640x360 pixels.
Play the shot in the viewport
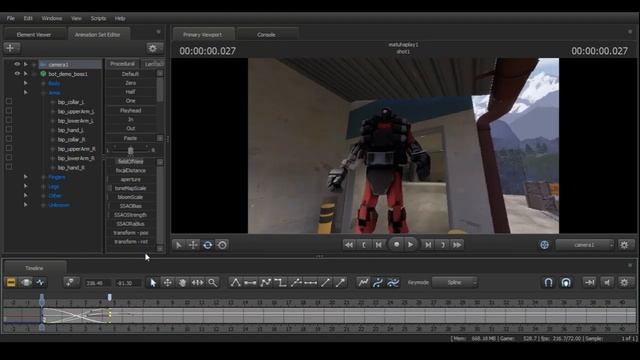pyautogui.click(x=411, y=245)
